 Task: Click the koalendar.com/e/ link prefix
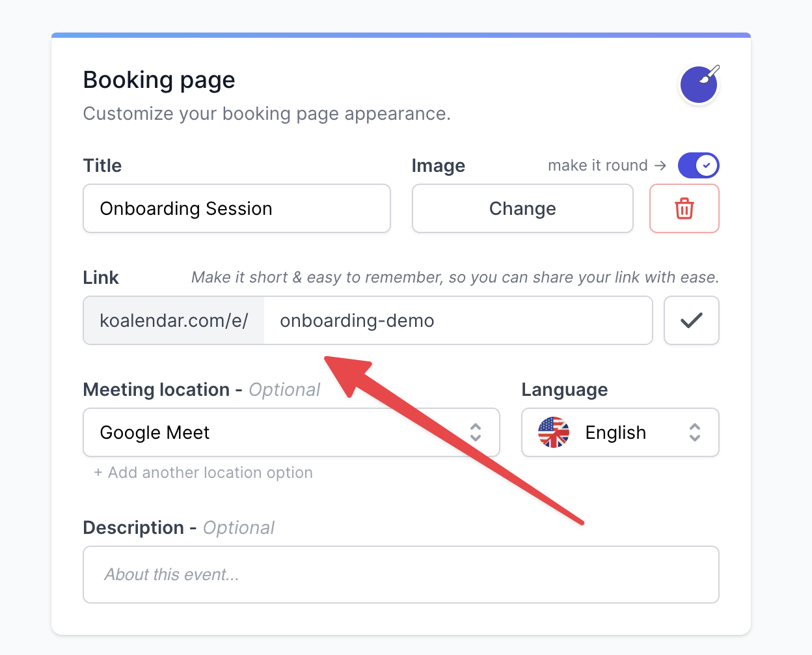(174, 320)
